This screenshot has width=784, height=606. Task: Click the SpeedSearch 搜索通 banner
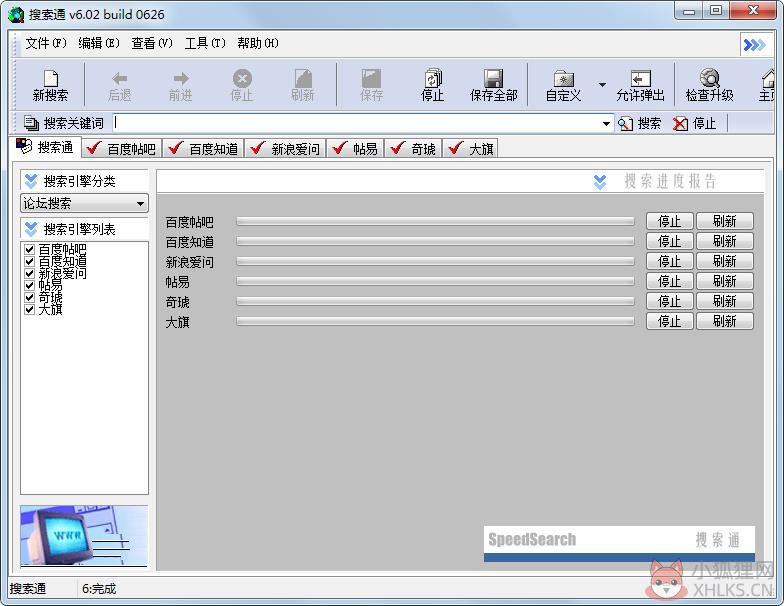tap(619, 544)
